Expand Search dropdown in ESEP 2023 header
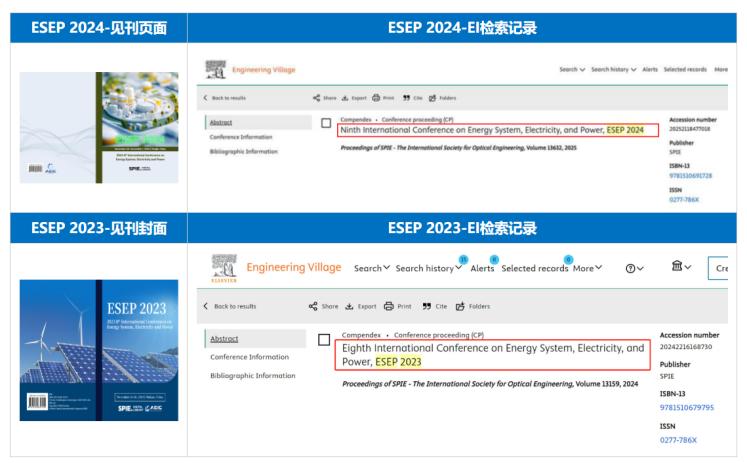Image resolution: width=747 pixels, height=463 pixels. 372,268
